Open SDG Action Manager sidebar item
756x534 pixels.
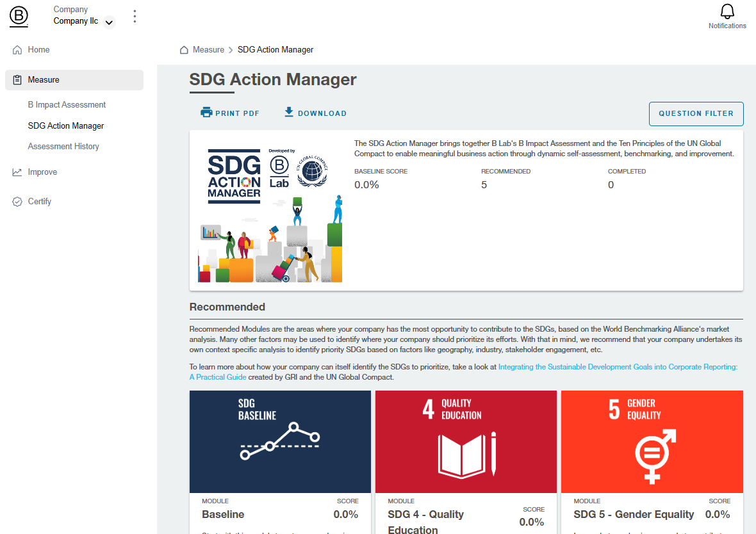point(66,125)
